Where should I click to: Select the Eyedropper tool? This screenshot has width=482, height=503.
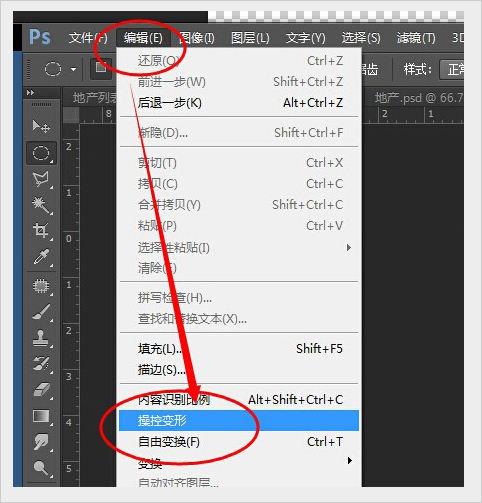(41, 257)
